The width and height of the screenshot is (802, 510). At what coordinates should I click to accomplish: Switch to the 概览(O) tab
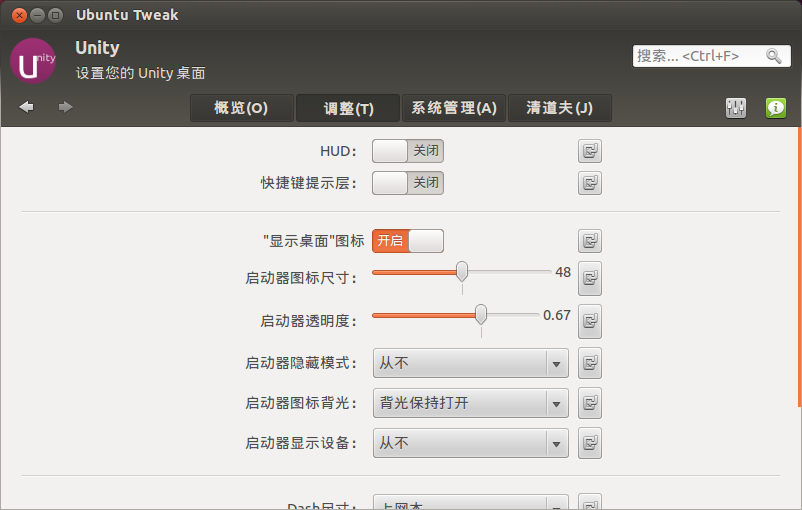[x=241, y=108]
